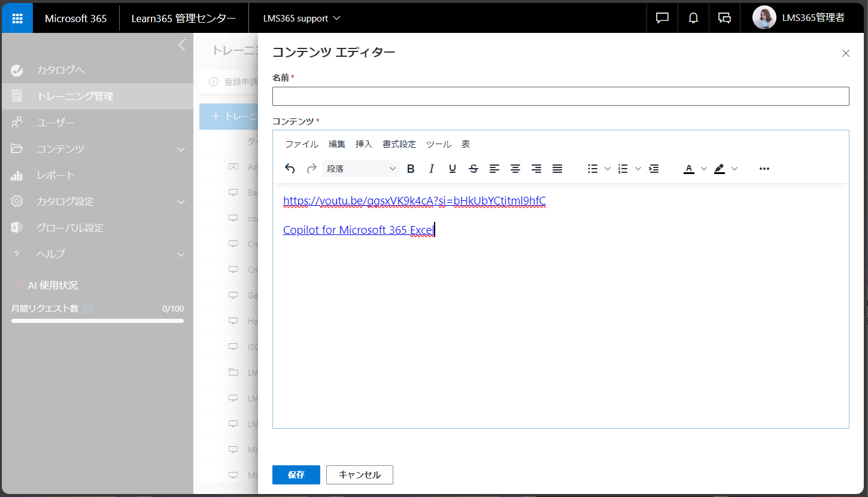Open the chat feedback icon in header
Image resolution: width=868 pixels, height=497 pixels.
[662, 18]
